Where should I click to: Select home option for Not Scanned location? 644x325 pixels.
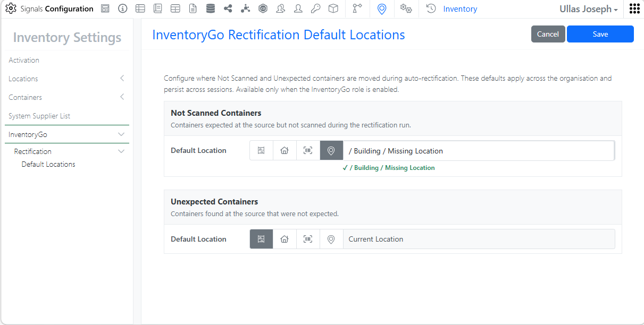coord(285,151)
